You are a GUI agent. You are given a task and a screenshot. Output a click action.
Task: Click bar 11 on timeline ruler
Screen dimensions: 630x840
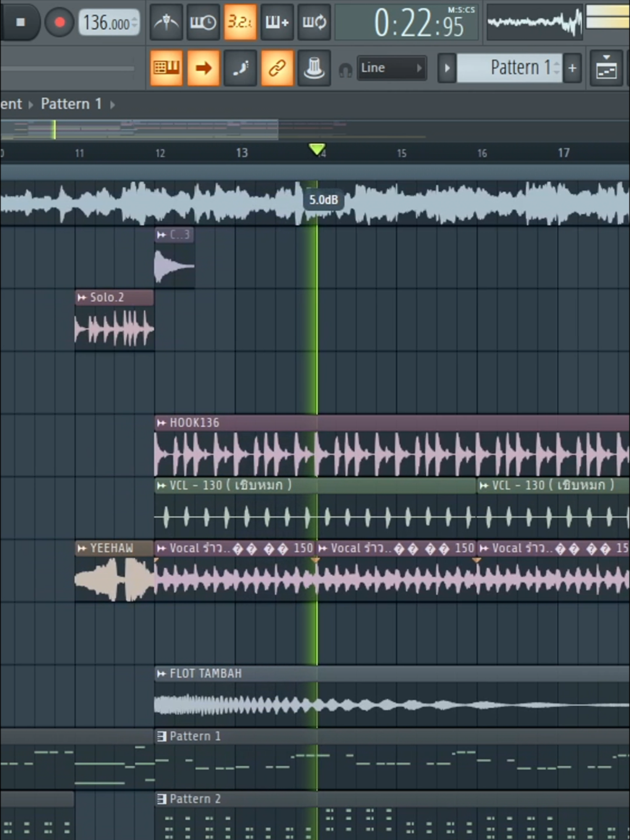click(x=79, y=153)
